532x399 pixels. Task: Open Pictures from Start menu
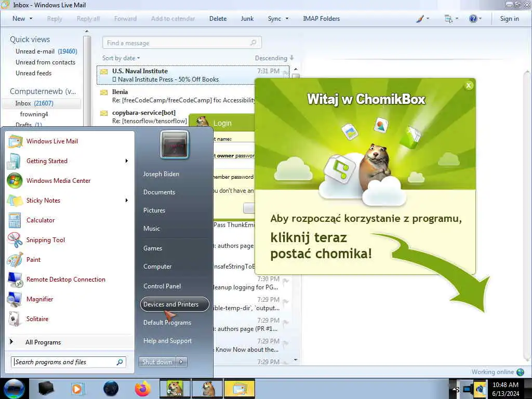click(154, 210)
